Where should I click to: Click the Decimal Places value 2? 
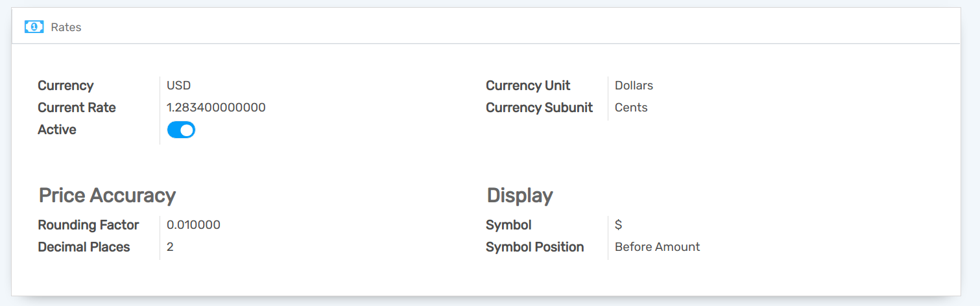(x=170, y=247)
